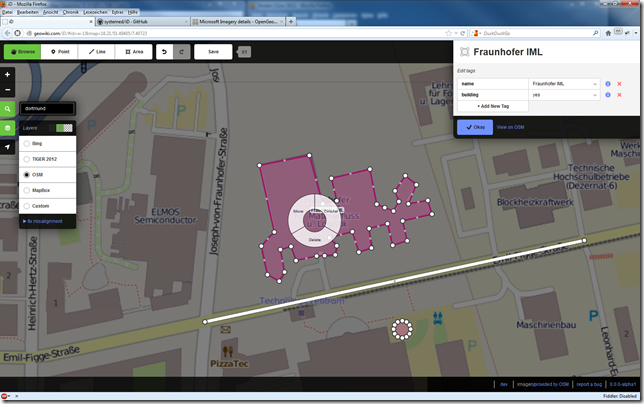Open the Extras menu
Image resolution: width=644 pixels, height=404 pixels.
[117, 12]
